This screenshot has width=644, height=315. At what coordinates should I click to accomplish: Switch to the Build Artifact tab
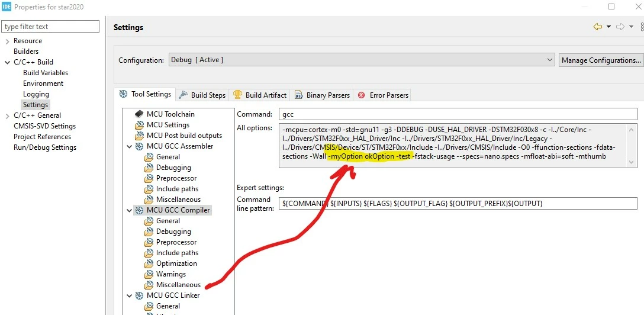tap(260, 95)
